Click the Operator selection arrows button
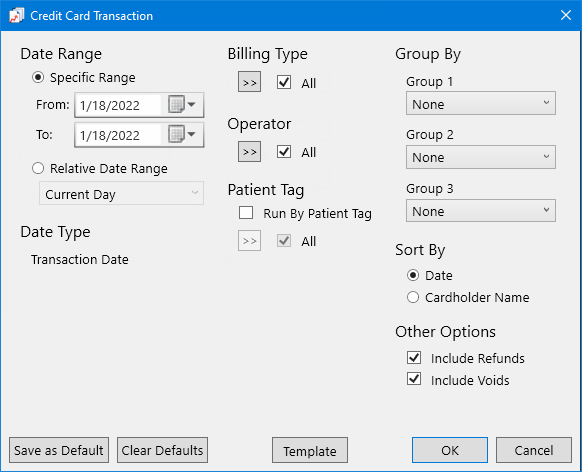The image size is (582, 472). tap(249, 152)
